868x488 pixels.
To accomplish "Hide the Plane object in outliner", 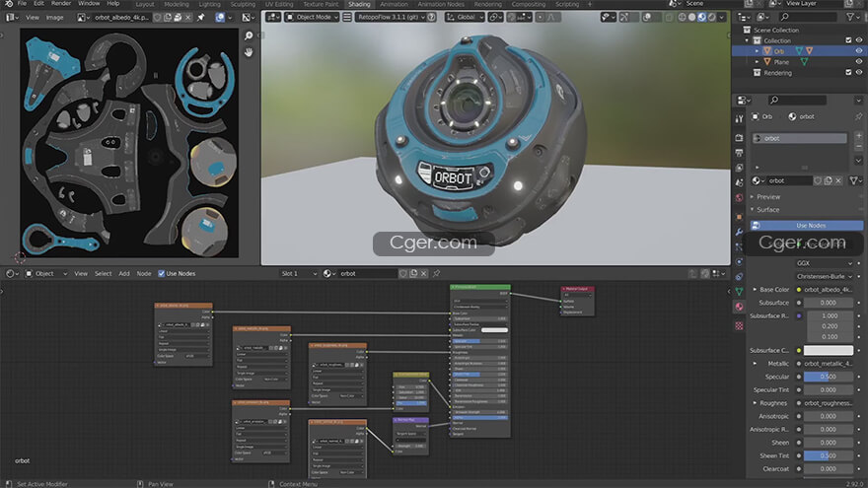I will click(x=858, y=62).
